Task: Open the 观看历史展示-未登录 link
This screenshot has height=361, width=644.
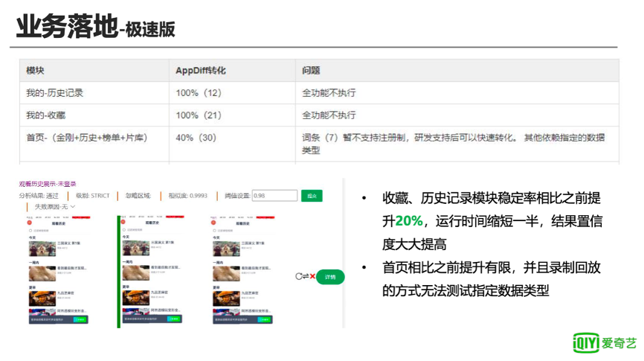Action: tap(48, 184)
